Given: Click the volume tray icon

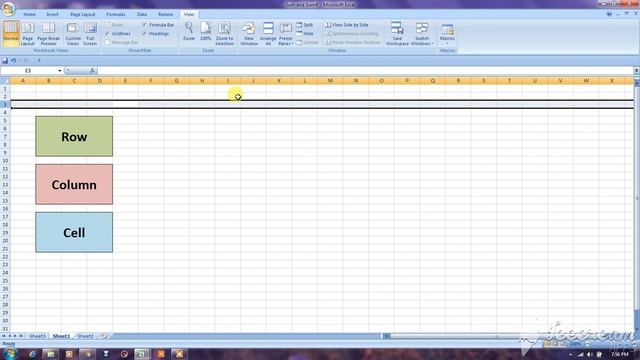Looking at the screenshot, I should [x=589, y=354].
